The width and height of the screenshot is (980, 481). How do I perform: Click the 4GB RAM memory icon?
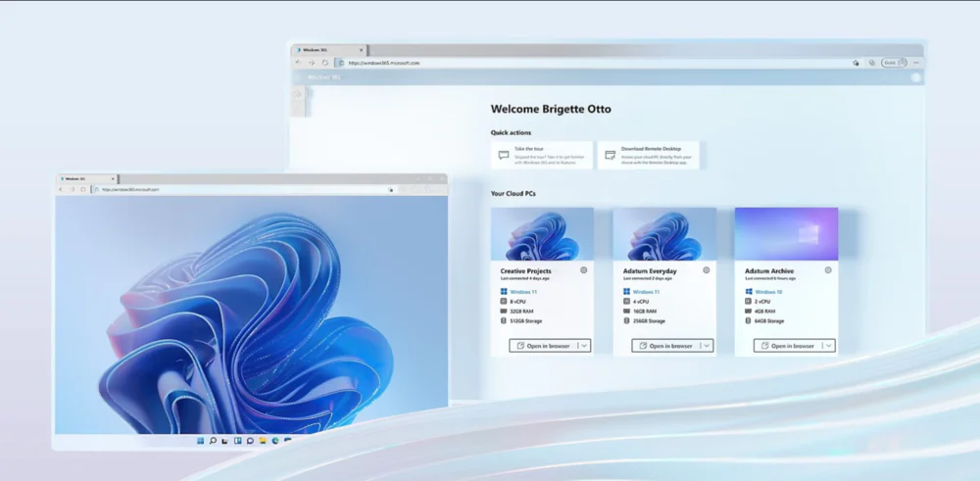point(748,312)
